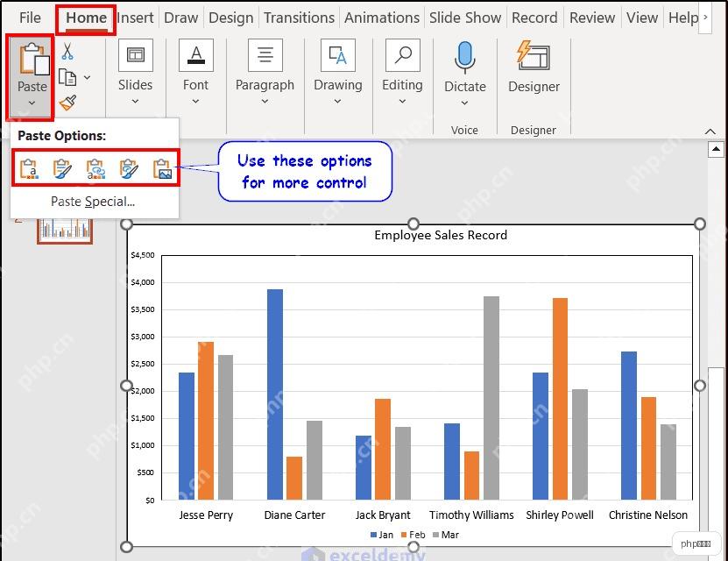Select the slide thumbnail with chart
Viewport: 728px width, 561px height.
click(x=65, y=230)
